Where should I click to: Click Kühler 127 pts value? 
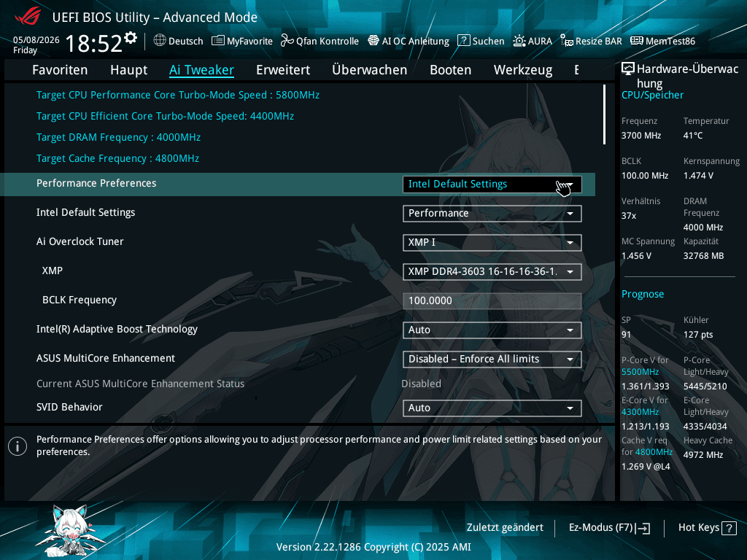coord(698,335)
